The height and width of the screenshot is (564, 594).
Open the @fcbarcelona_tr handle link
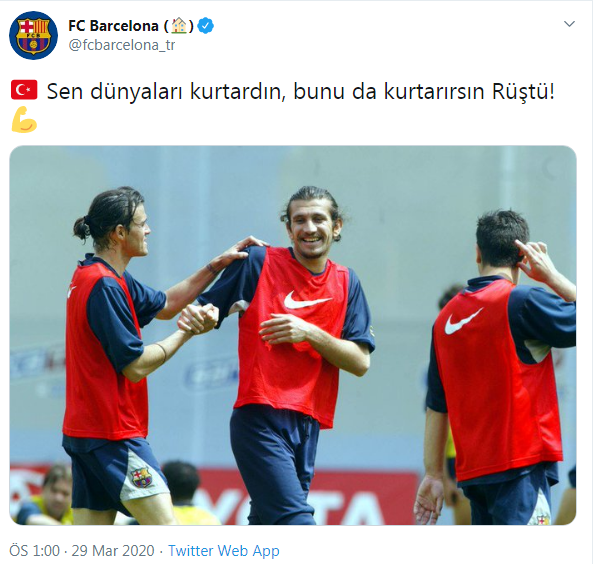click(122, 45)
